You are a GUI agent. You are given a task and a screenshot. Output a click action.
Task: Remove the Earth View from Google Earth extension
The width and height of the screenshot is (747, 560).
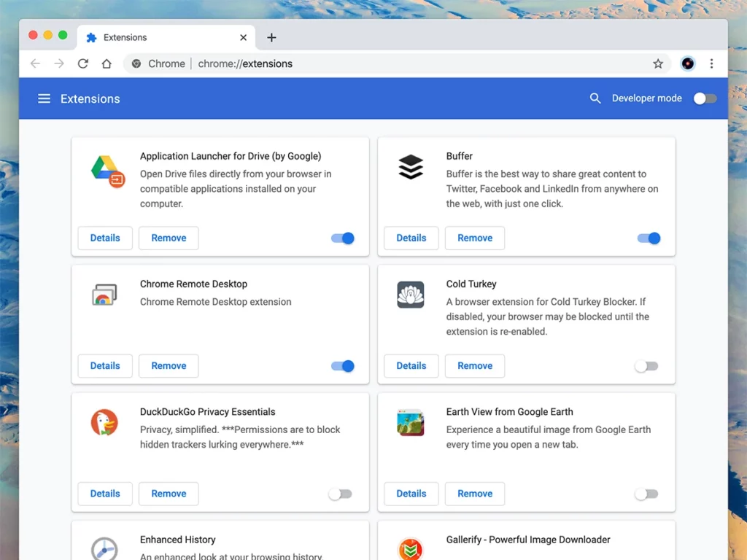(x=475, y=494)
